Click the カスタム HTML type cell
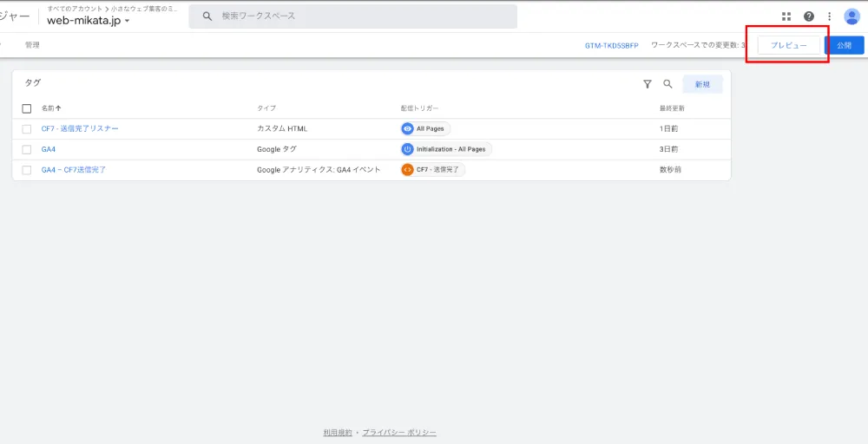The image size is (868, 444). (282, 129)
